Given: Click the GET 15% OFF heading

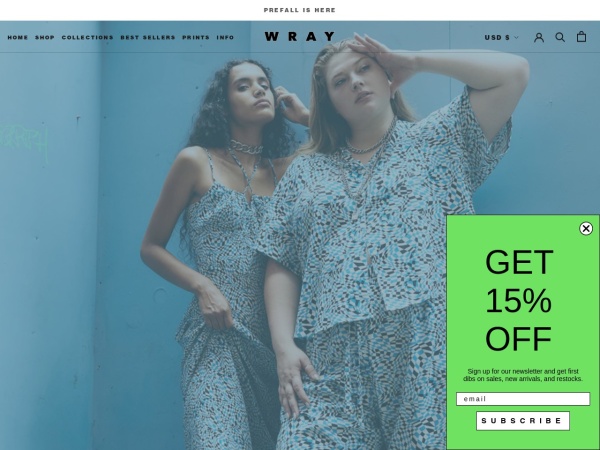Looking at the screenshot, I should point(519,300).
